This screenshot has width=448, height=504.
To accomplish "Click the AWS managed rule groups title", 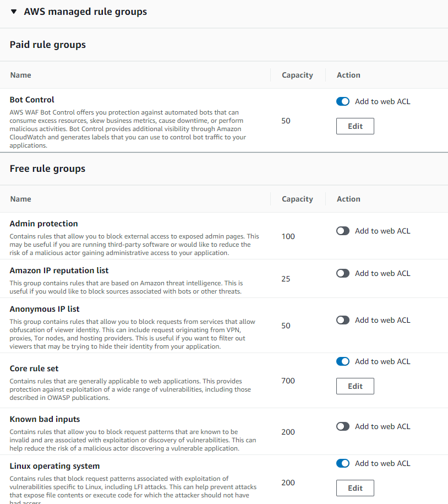I will tap(85, 12).
